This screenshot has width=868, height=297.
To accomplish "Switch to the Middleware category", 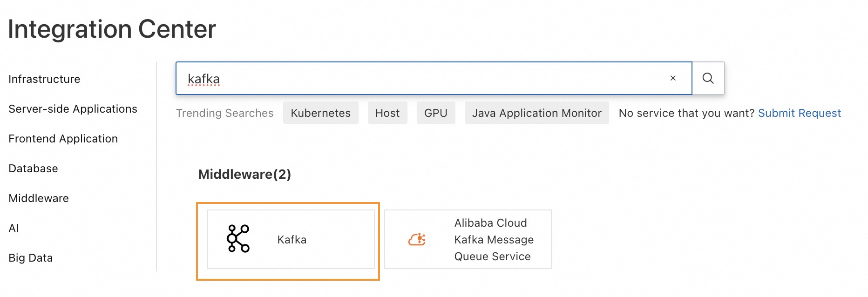I will click(x=39, y=198).
